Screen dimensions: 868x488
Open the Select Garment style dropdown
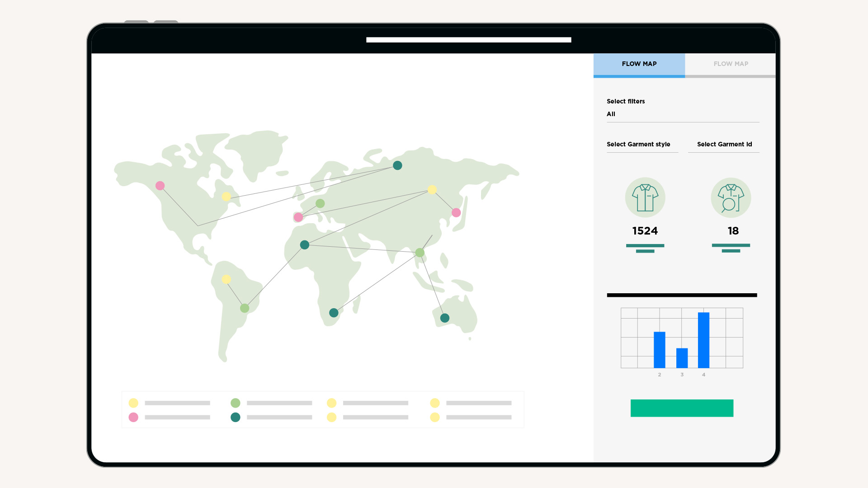point(638,145)
